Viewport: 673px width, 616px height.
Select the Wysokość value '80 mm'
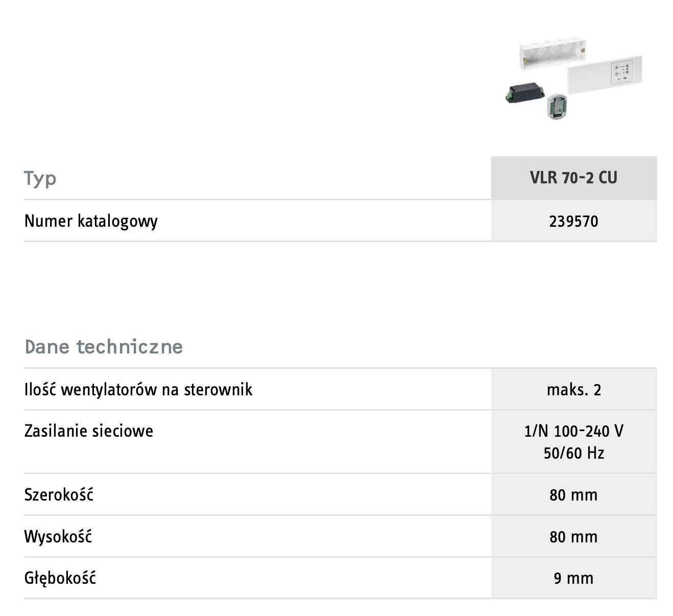(x=573, y=536)
